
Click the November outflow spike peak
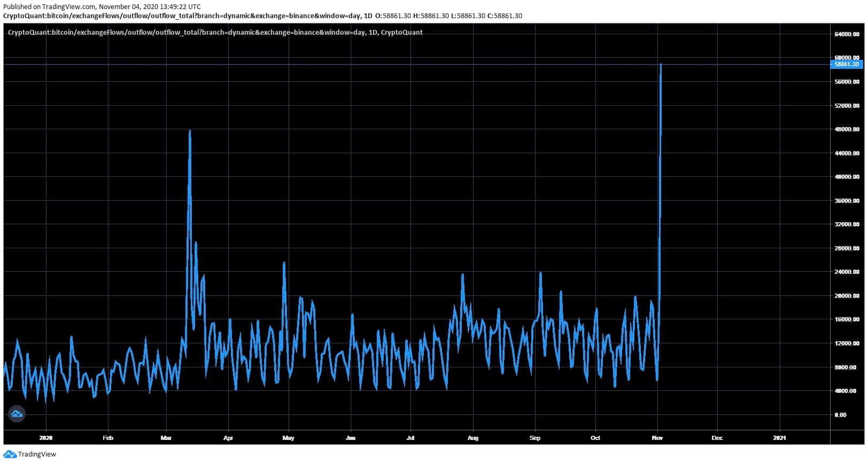click(x=661, y=65)
